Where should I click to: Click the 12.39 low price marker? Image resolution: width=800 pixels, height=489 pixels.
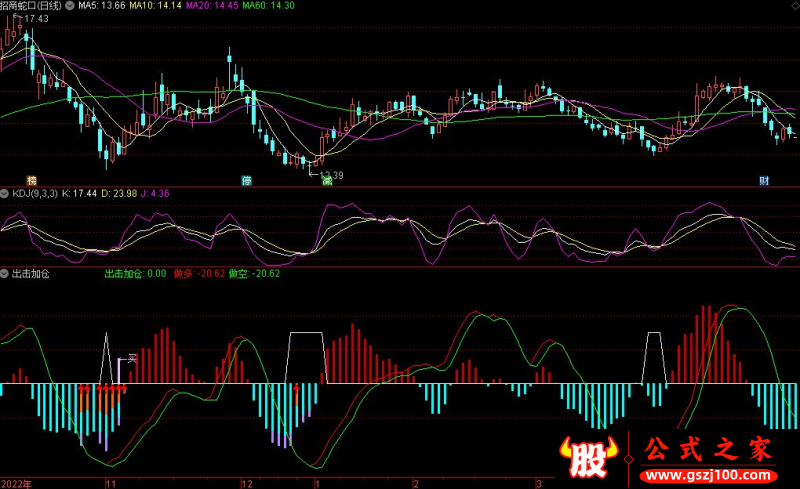[332, 175]
